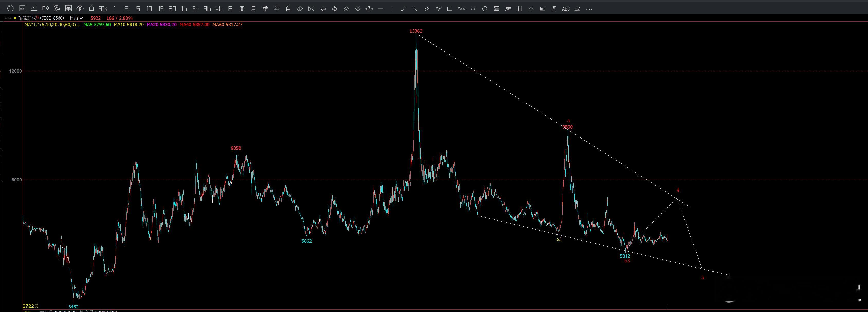Screen dimensions: 868x312
Task: Open the alert bell icon
Action: coord(91,9)
